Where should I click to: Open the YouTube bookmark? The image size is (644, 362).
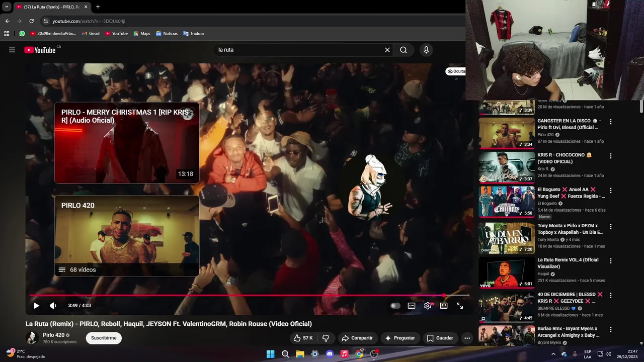coord(116,34)
